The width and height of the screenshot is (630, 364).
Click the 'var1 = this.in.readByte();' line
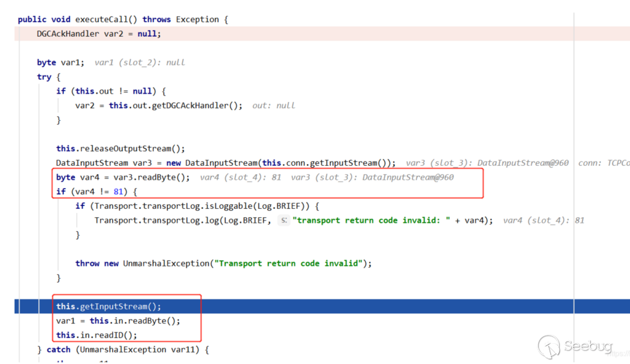pyautogui.click(x=118, y=321)
